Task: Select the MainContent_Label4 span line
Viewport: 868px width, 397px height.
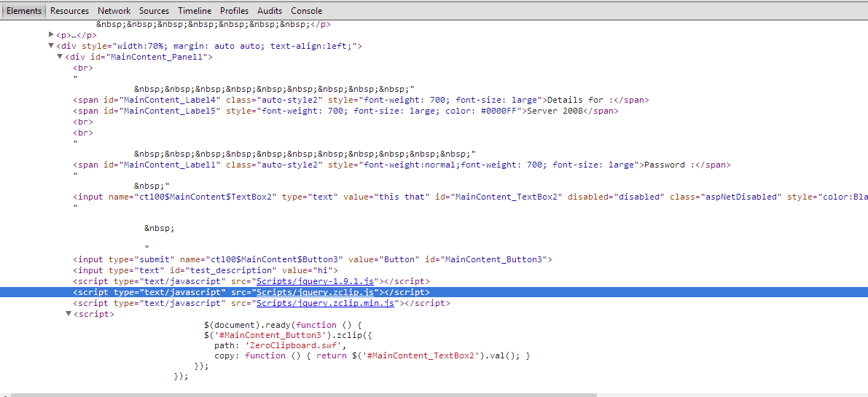Action: click(361, 100)
